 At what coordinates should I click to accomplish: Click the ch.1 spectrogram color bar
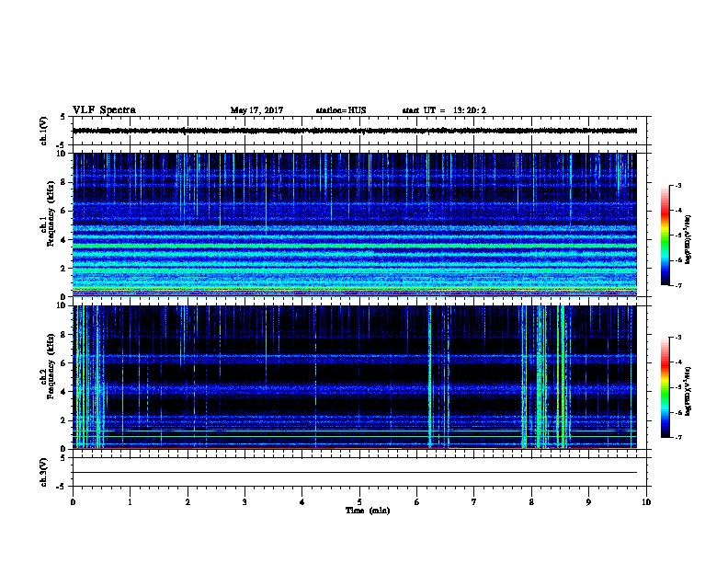[x=665, y=236]
